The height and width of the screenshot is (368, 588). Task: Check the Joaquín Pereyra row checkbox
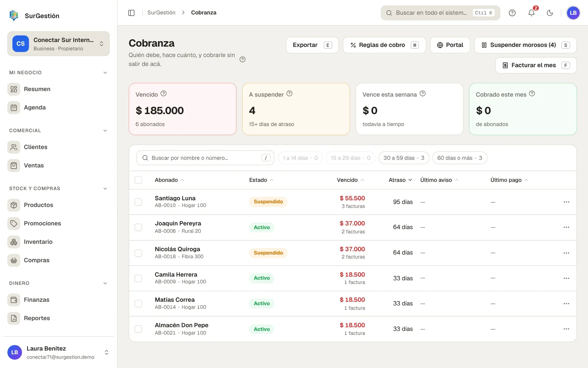(x=138, y=227)
